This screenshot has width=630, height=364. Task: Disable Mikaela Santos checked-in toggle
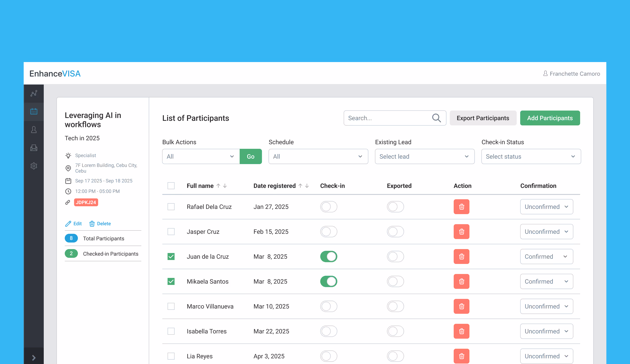329,281
